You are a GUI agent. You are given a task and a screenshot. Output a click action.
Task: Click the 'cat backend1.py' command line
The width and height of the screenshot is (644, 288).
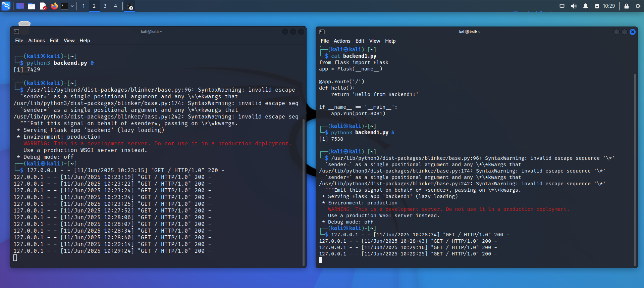click(354, 56)
